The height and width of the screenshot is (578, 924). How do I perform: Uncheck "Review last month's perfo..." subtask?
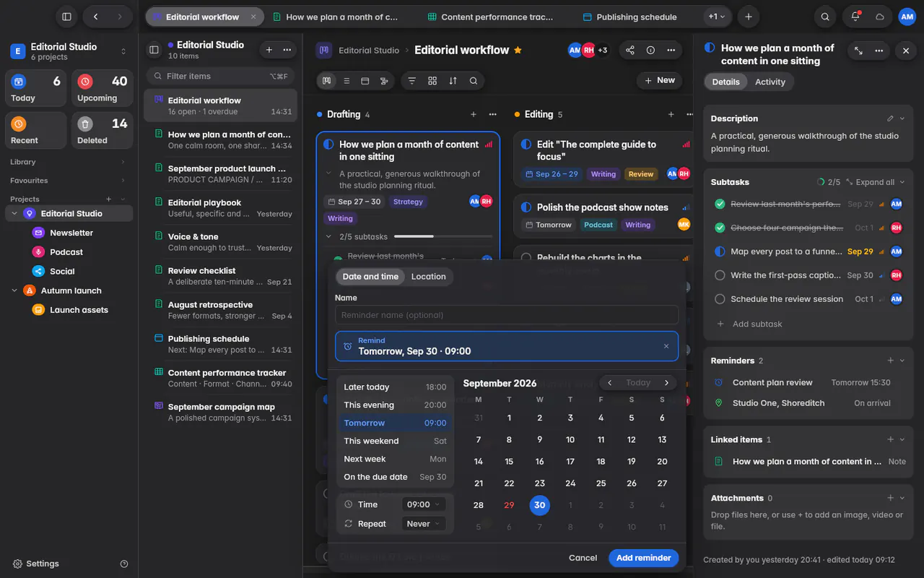(x=720, y=204)
